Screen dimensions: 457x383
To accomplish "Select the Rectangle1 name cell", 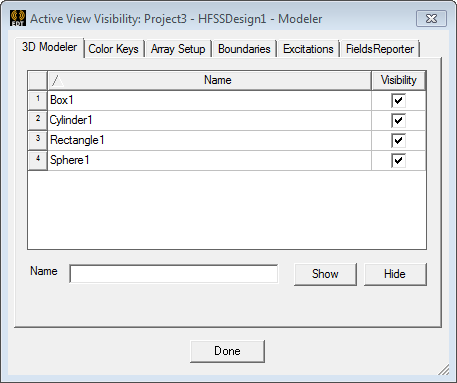I will click(210, 140).
